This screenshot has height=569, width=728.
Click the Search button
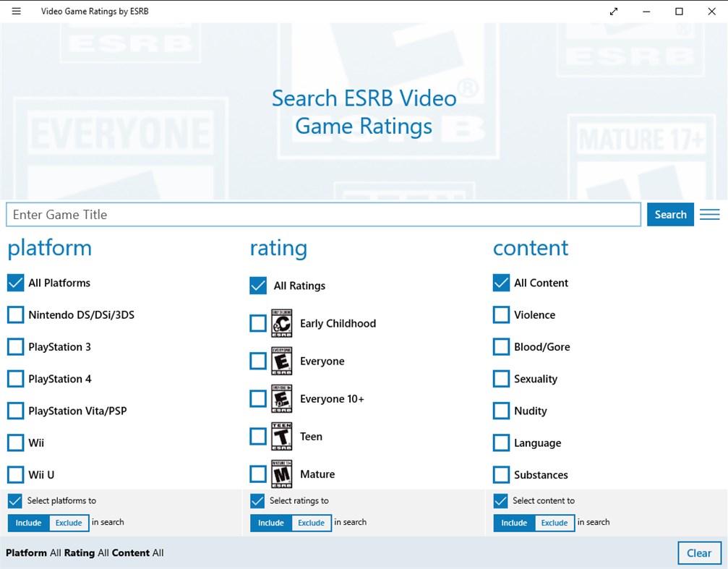coord(670,214)
